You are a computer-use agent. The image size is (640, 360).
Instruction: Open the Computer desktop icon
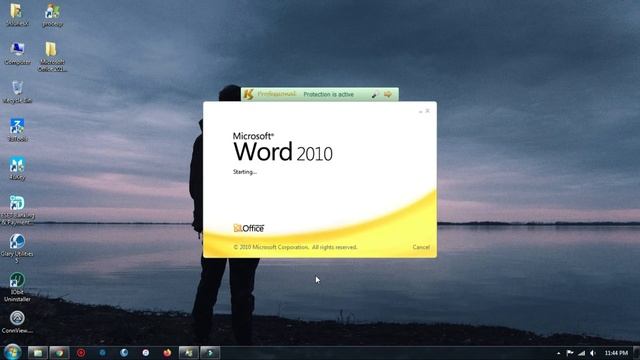(x=17, y=53)
